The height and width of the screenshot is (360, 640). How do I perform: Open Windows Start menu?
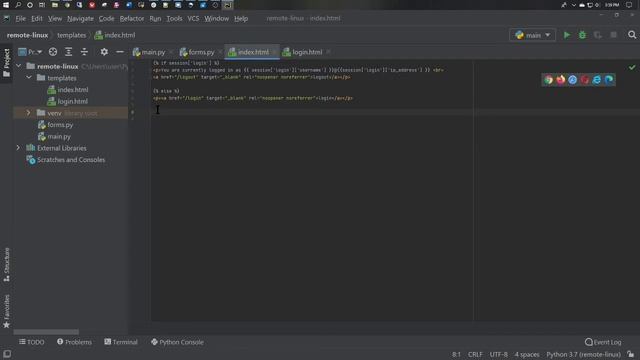(6, 5)
